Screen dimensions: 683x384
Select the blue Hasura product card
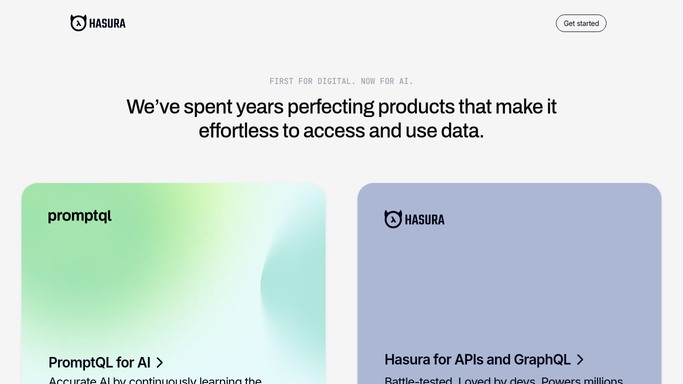[x=509, y=283]
